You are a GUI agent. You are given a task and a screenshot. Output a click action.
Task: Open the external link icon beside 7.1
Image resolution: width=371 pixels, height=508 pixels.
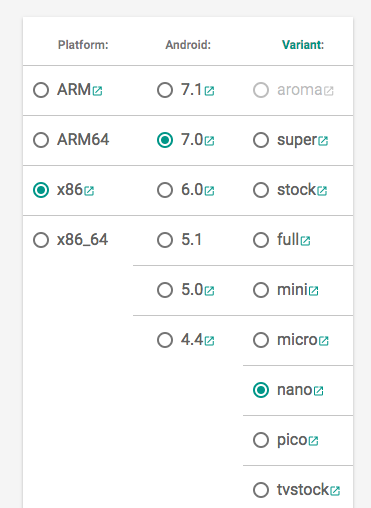[209, 91]
